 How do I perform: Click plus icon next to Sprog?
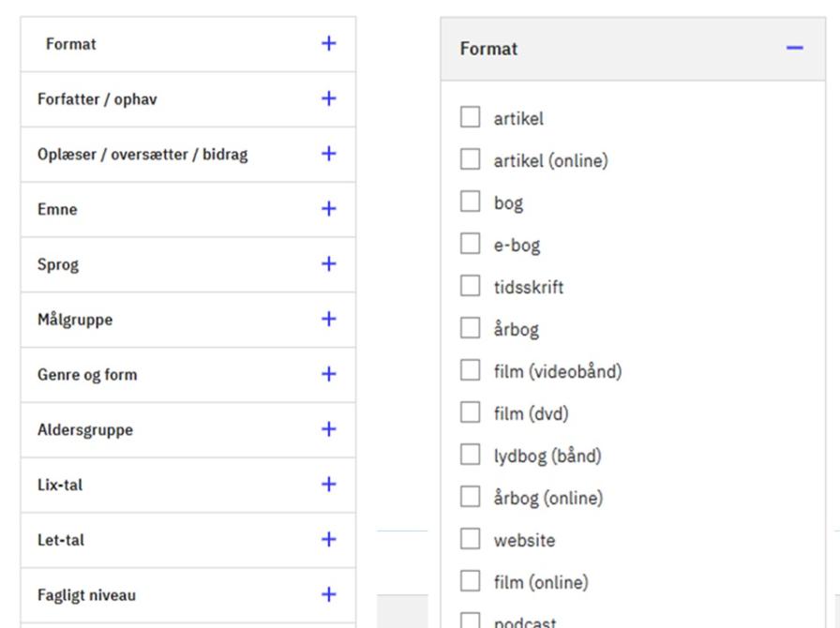[328, 264]
